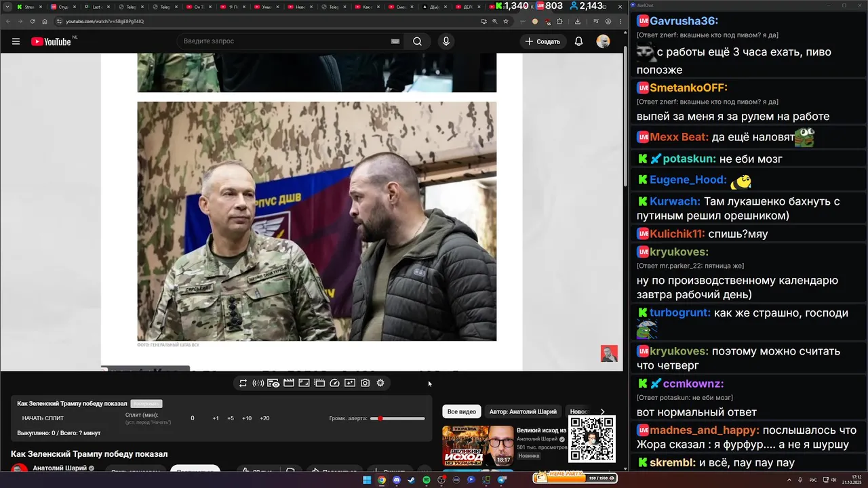The height and width of the screenshot is (488, 868).
Task: Open the YouTube hamburger guide menu
Action: click(x=16, y=41)
